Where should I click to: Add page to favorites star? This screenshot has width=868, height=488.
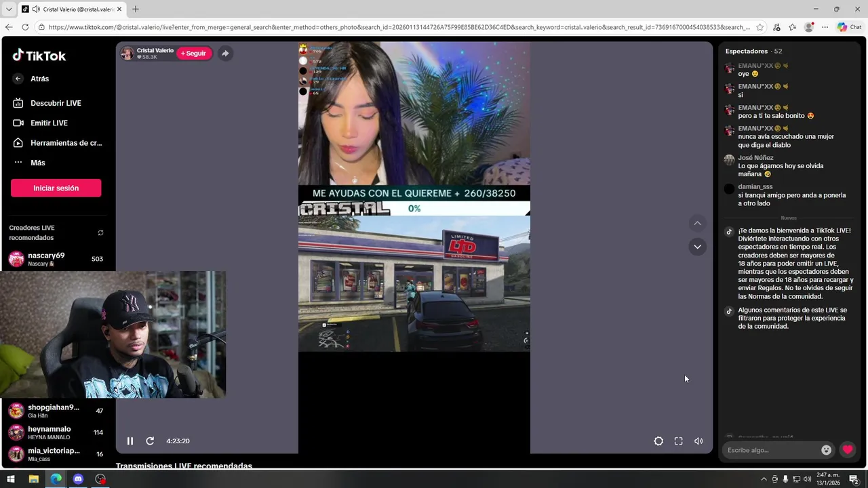[x=760, y=27]
